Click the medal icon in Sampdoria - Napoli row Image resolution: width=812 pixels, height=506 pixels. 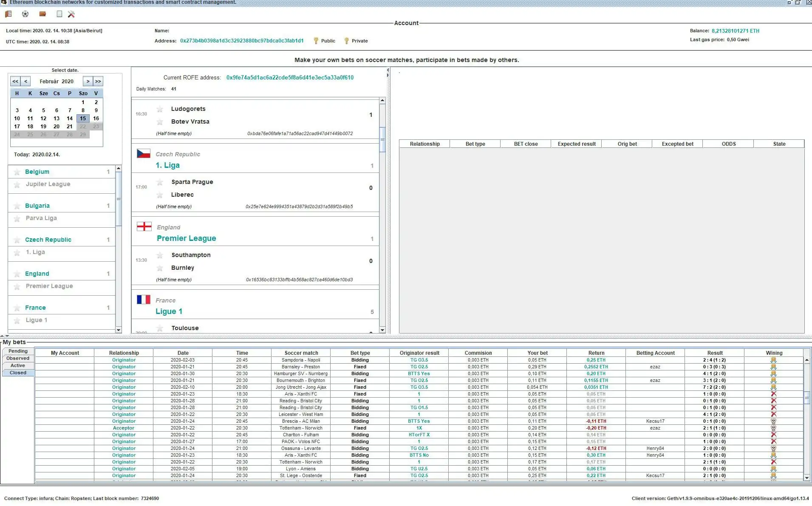773,360
